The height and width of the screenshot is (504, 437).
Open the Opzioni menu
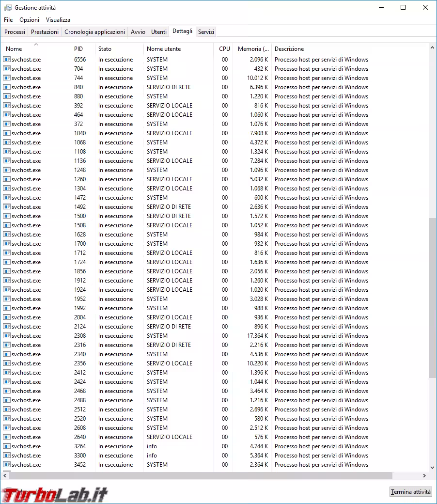(x=29, y=20)
